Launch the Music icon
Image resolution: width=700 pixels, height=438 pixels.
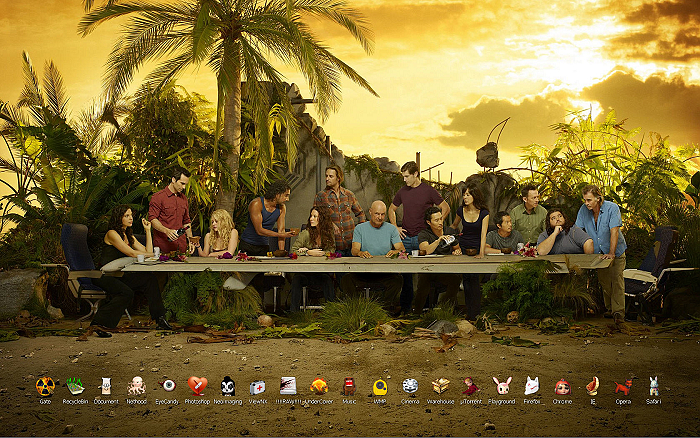click(349, 386)
